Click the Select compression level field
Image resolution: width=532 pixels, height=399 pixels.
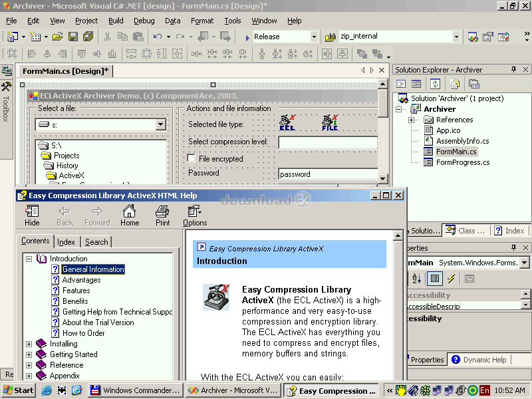[328, 142]
